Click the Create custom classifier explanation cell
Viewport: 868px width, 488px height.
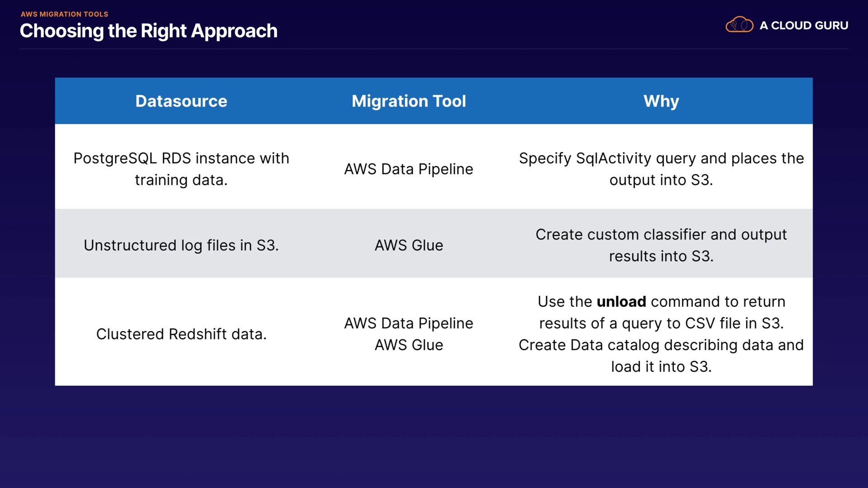(661, 245)
